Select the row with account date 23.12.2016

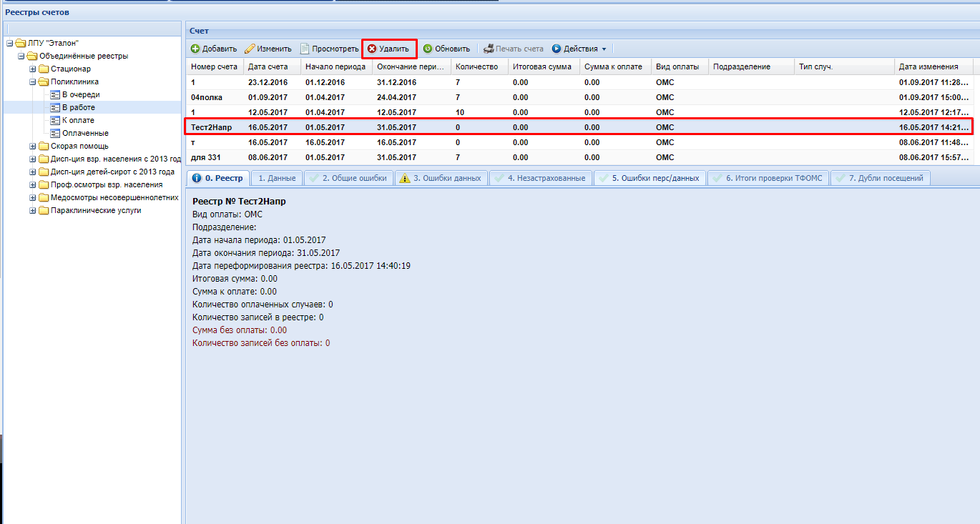pyautogui.click(x=579, y=82)
